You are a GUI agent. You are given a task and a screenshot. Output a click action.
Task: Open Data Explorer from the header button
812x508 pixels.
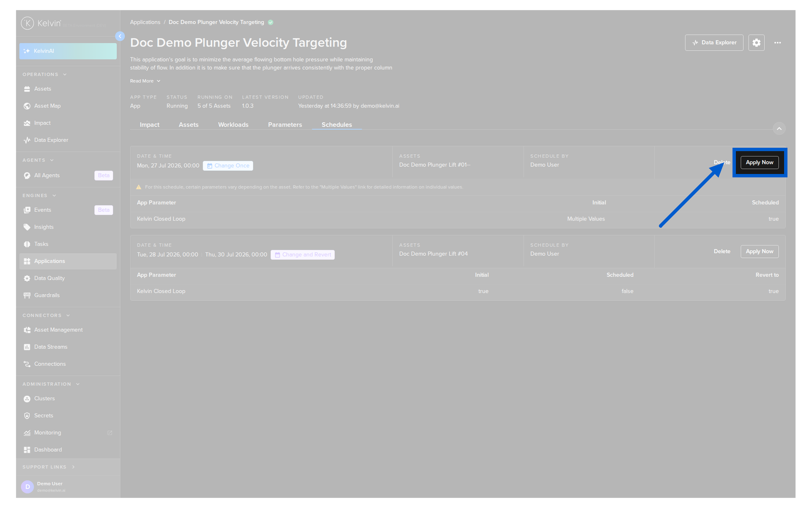[714, 43]
